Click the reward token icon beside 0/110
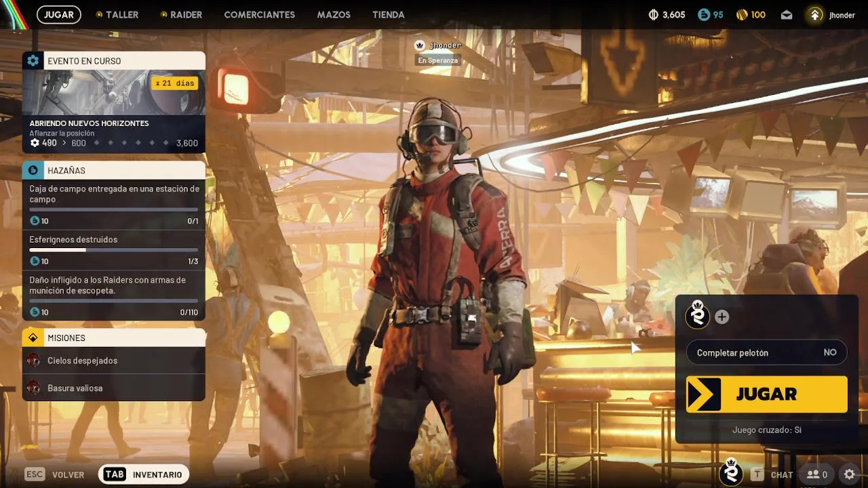The image size is (868, 488). pyautogui.click(x=35, y=312)
